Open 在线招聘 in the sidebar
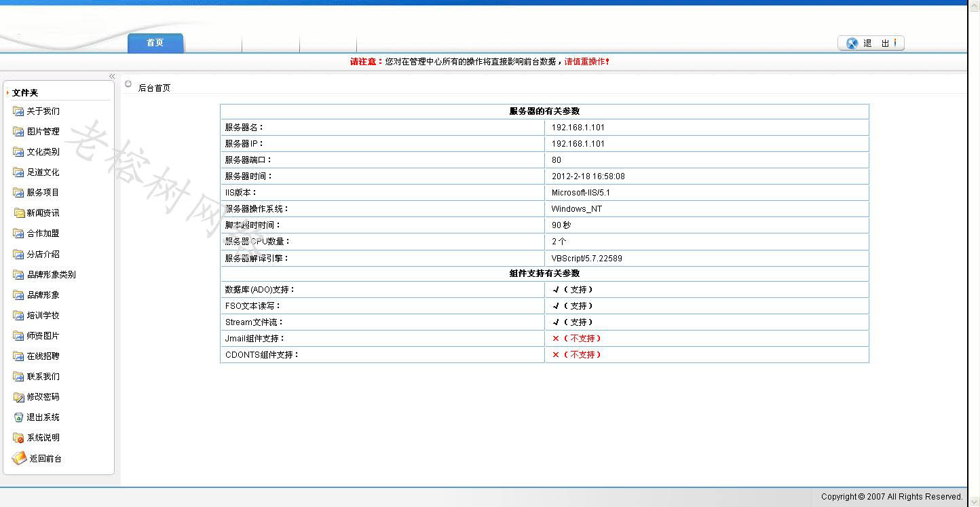Viewport: 980px width, 507px height. [43, 356]
